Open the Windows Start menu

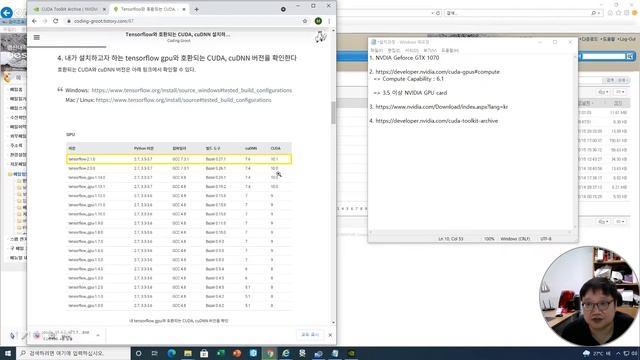point(8,353)
